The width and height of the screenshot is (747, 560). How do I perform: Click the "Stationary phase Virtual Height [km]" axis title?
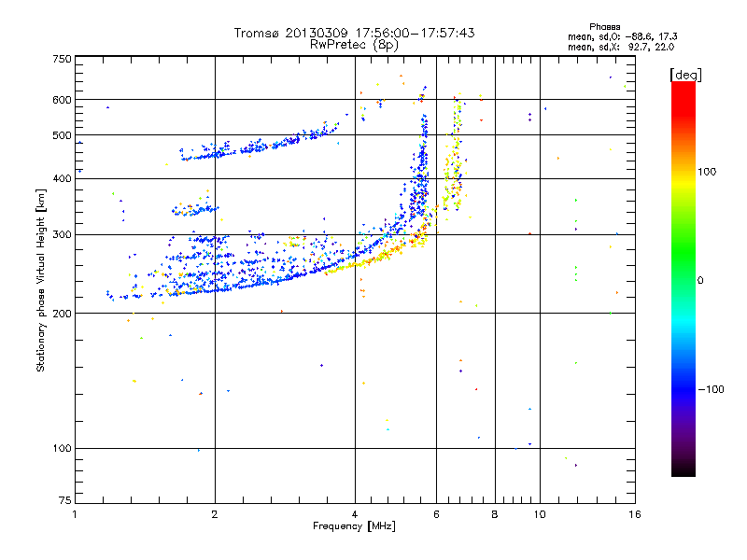(x=41, y=280)
